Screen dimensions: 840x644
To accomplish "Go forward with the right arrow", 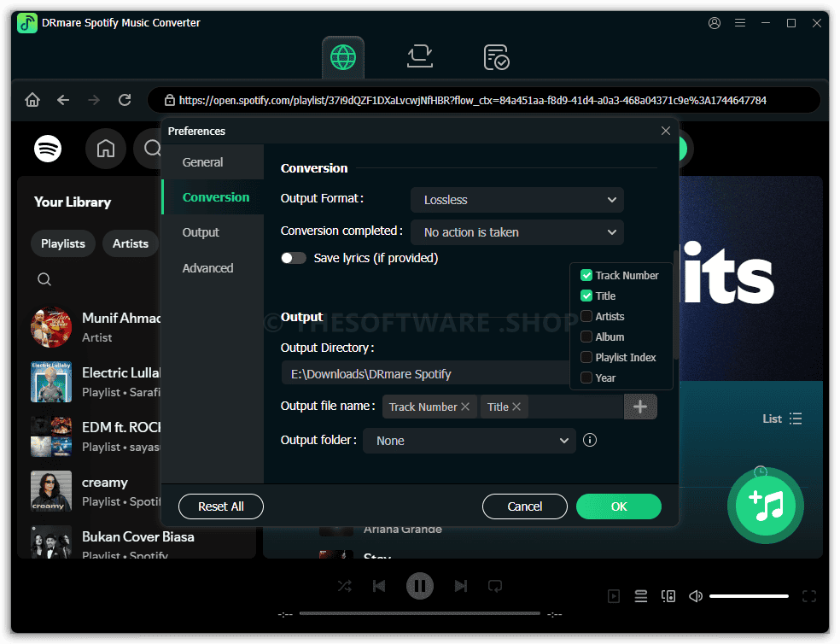I will 94,100.
